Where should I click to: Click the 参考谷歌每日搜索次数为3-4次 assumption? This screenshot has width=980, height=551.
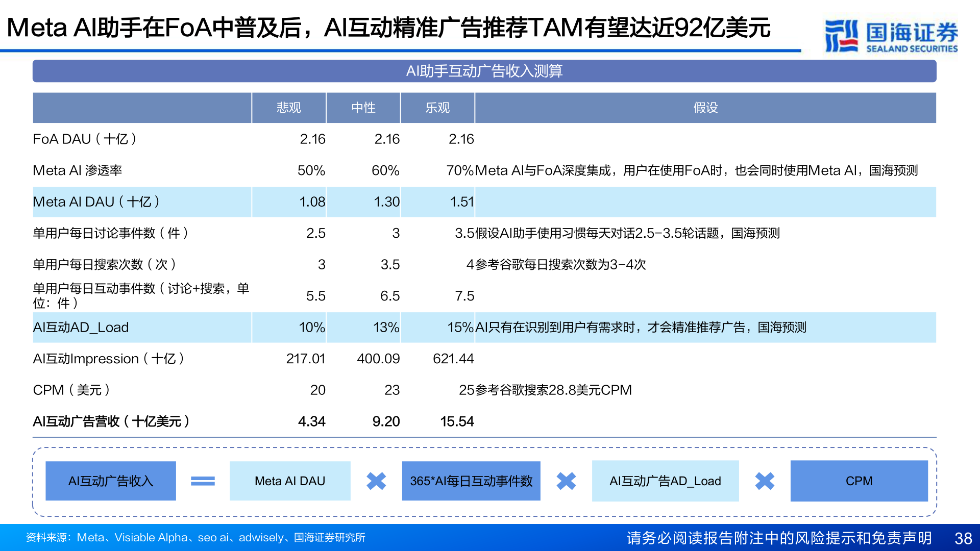[560, 264]
